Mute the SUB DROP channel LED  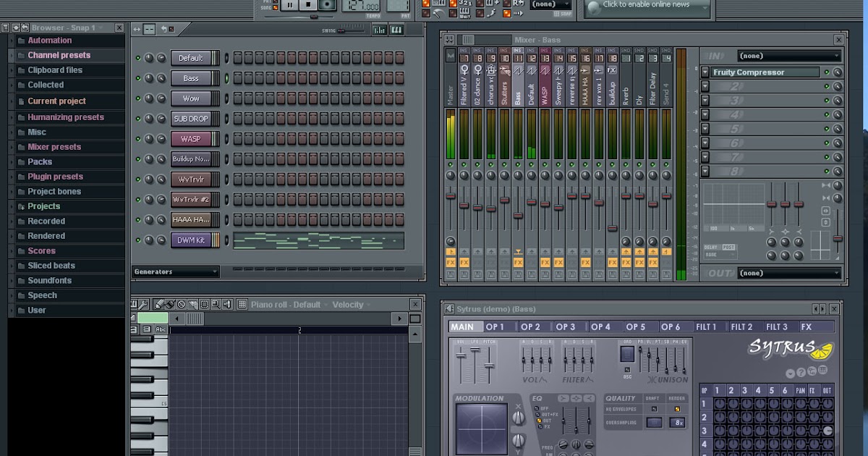[138, 119]
